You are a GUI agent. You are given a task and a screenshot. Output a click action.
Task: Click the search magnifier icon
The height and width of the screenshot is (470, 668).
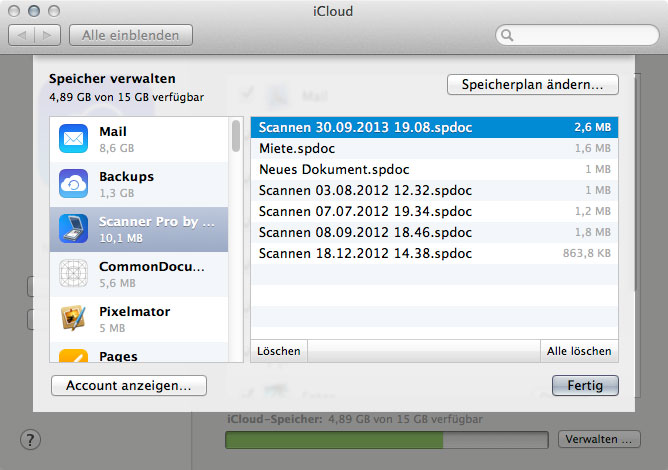(509, 35)
